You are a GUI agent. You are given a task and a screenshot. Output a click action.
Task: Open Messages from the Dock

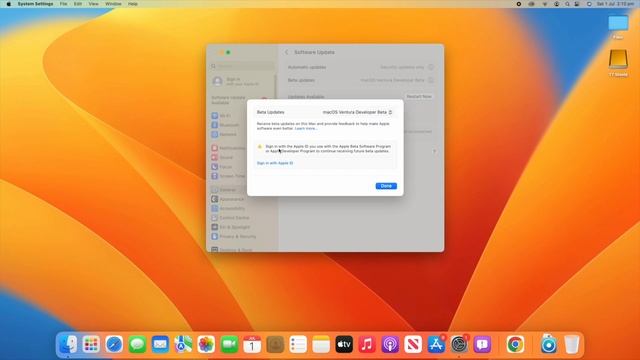pos(138,344)
